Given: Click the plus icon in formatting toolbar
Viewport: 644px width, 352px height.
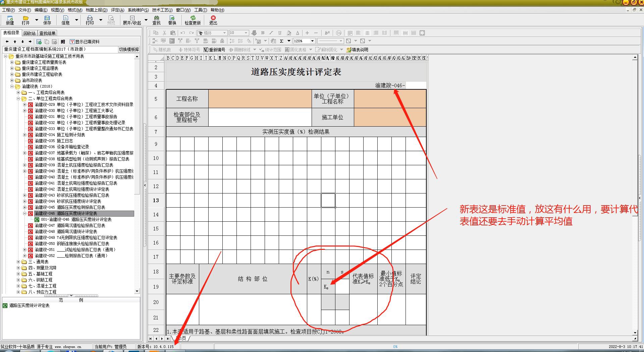Looking at the screenshot, I should [x=307, y=33].
